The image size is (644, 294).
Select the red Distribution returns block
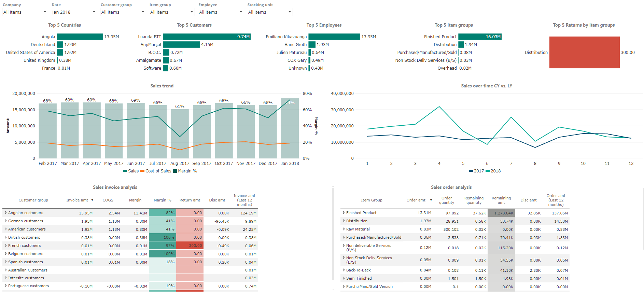[584, 52]
